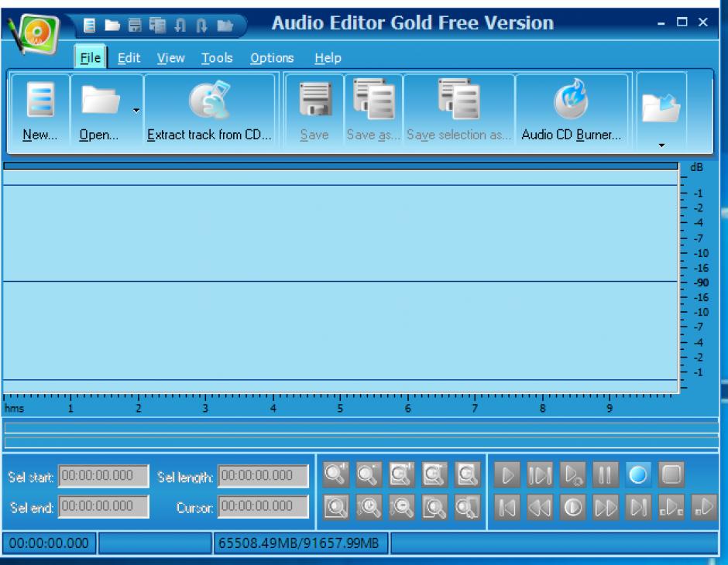The height and width of the screenshot is (565, 728).
Task: Click quick-access Redo icon in title bar
Action: 201,25
